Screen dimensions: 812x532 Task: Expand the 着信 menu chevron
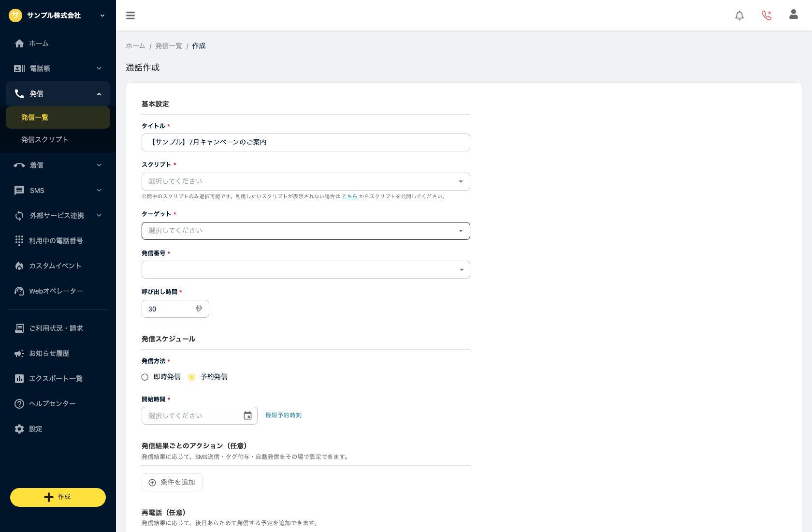(99, 165)
